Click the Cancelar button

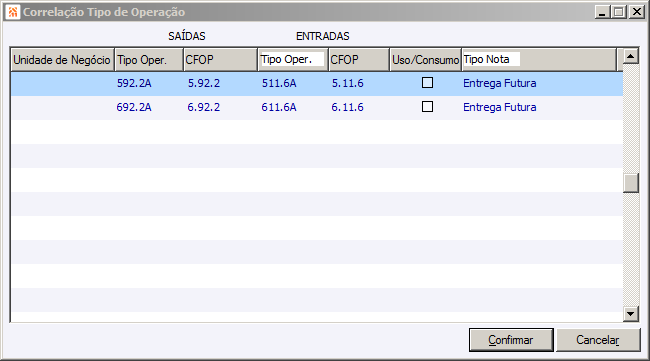[x=598, y=340]
